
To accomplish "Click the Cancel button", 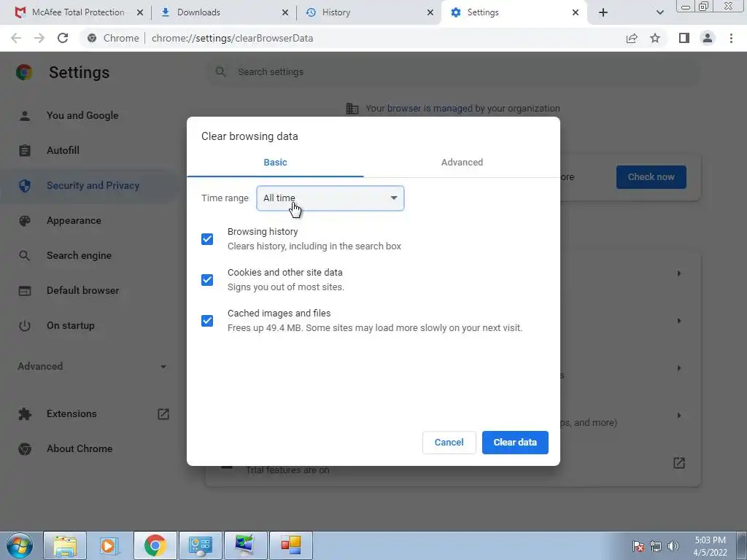I will (x=449, y=443).
